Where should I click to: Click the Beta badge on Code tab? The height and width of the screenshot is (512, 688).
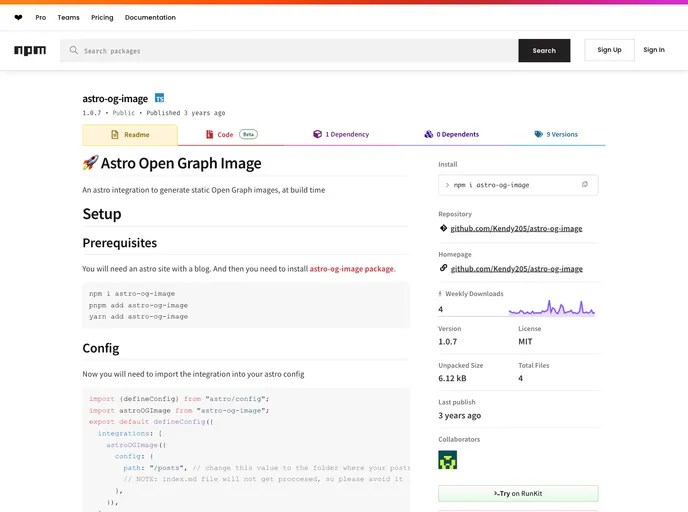click(x=248, y=134)
